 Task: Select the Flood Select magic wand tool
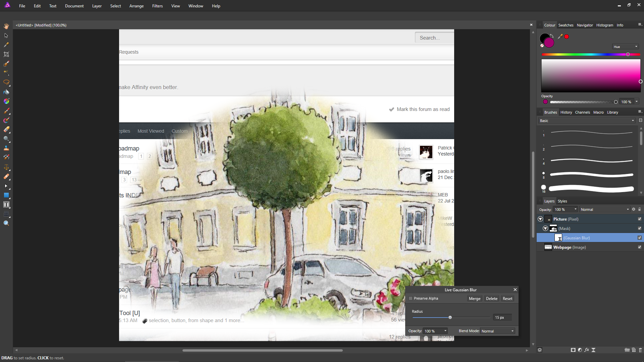[x=6, y=73]
